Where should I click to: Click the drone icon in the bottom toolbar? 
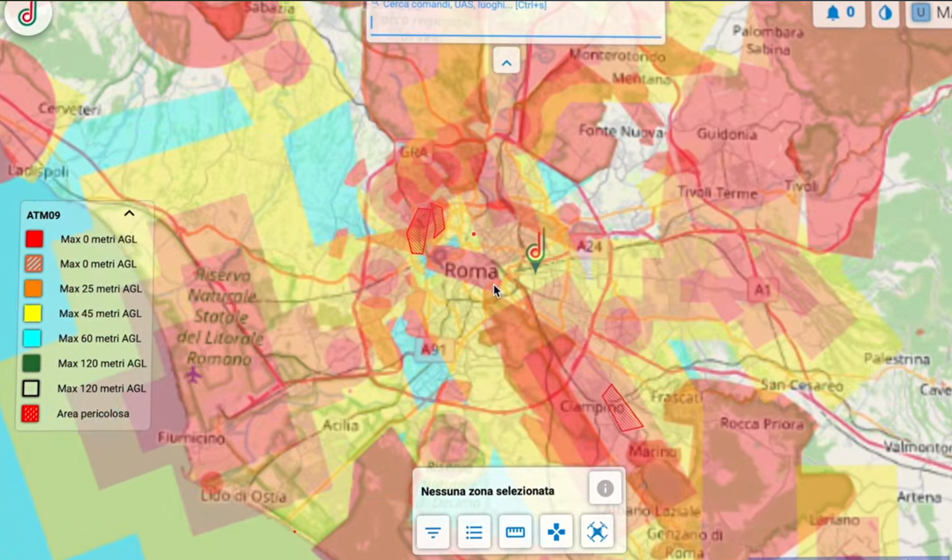(x=597, y=532)
